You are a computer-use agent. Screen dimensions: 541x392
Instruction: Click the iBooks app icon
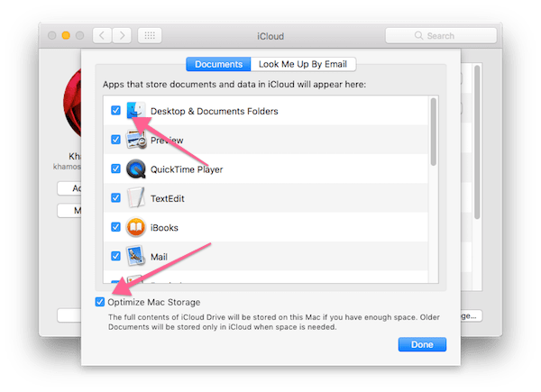point(136,227)
